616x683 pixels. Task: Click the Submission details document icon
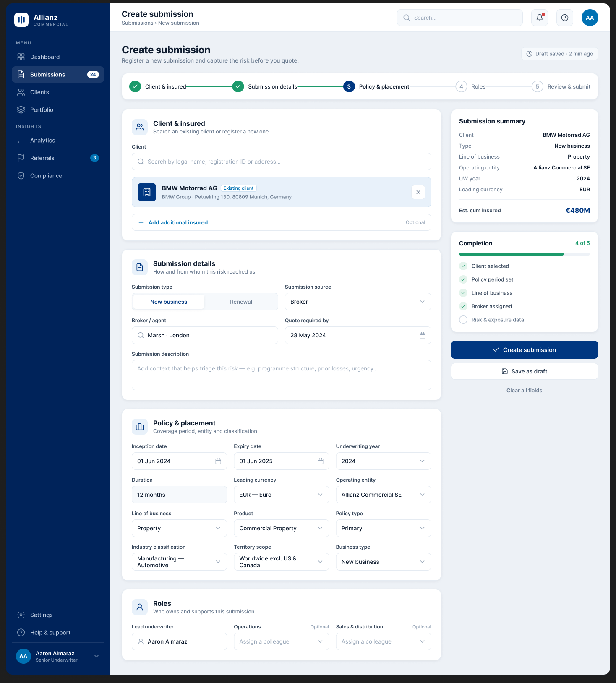(x=140, y=267)
